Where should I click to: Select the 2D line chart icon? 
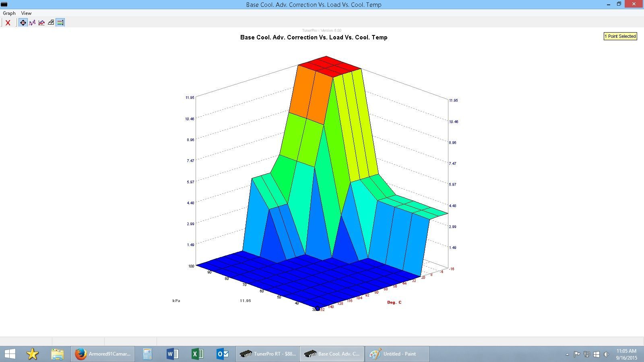[x=41, y=23]
